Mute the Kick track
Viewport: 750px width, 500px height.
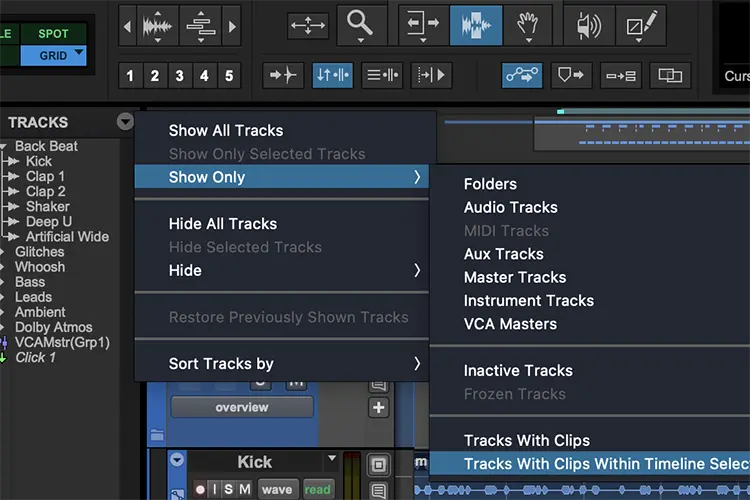245,489
